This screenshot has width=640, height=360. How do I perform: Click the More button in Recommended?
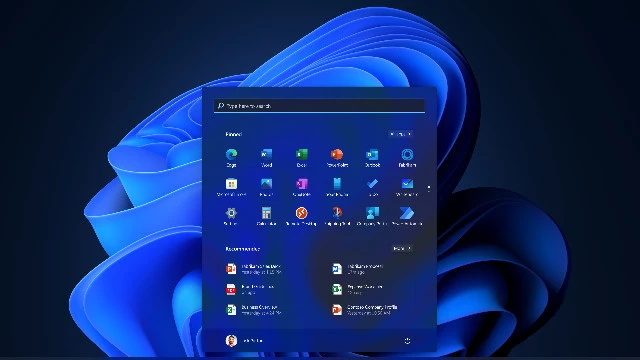(x=402, y=248)
